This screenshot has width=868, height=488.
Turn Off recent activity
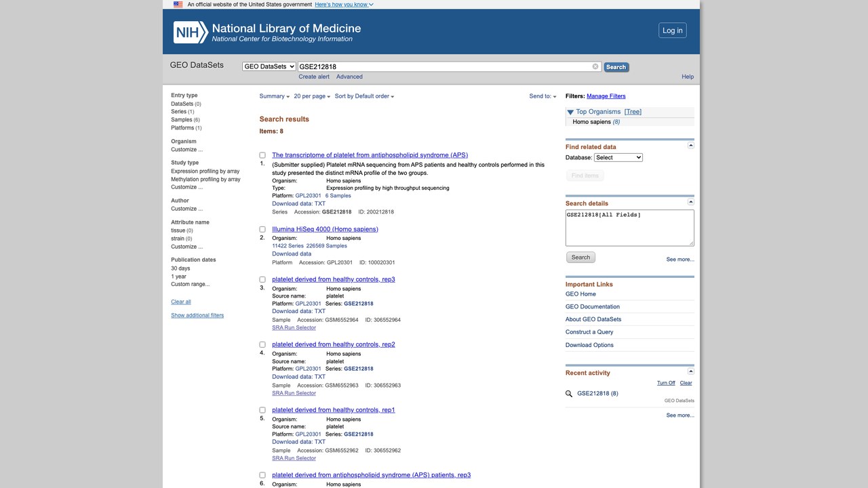point(666,383)
